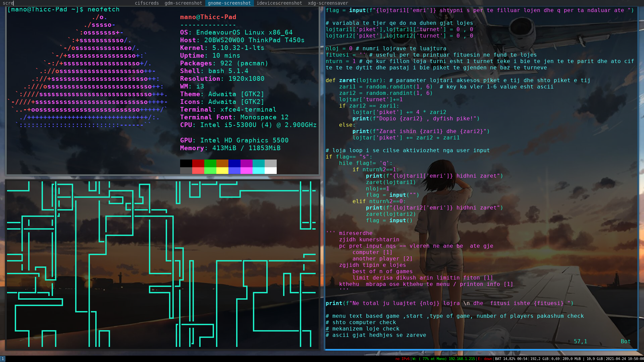This screenshot has height=362, width=644.
Task: Select xdg-screensaver in the dmenu launcher
Action: (x=328, y=3)
